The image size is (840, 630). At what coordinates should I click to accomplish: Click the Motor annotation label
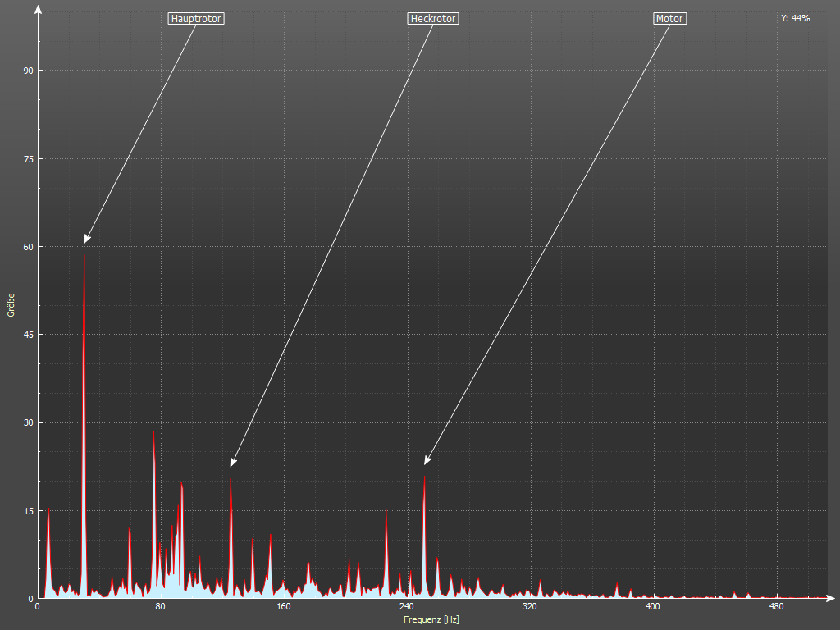[x=669, y=18]
